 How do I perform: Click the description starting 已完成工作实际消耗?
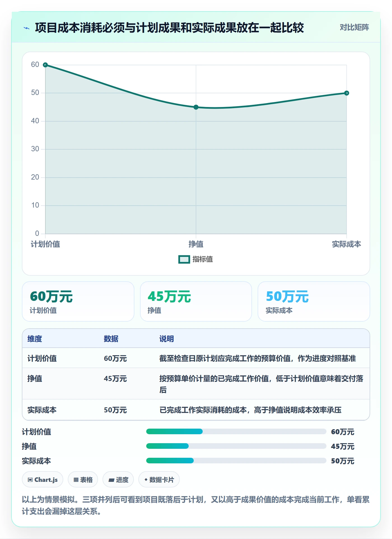click(250, 410)
